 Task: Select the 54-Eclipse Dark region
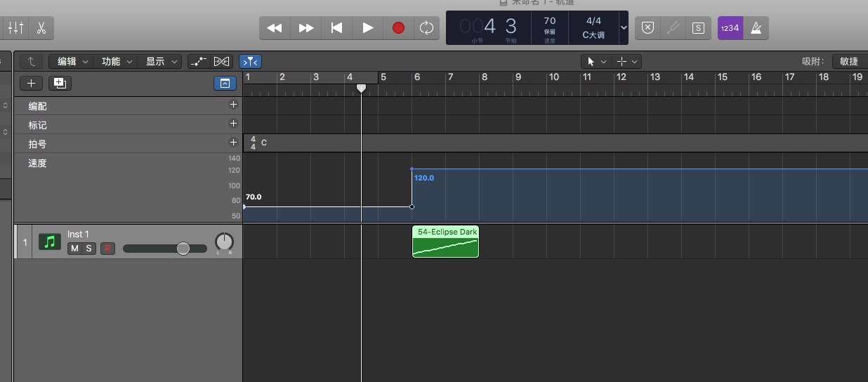(445, 242)
